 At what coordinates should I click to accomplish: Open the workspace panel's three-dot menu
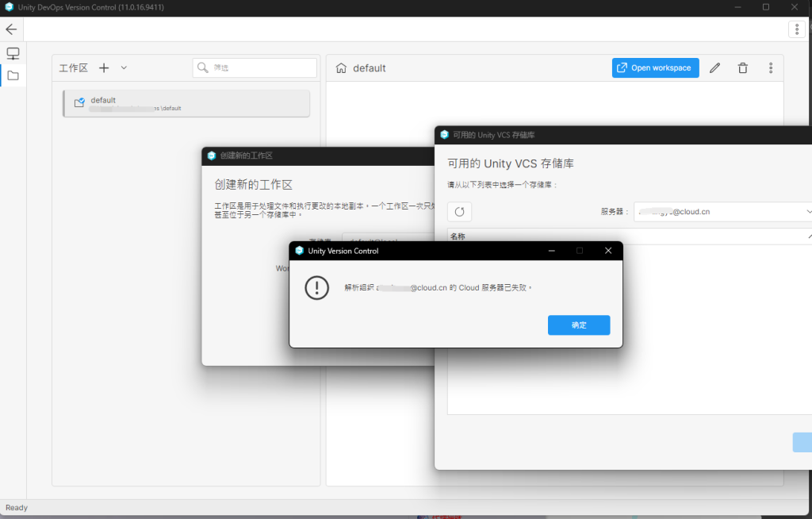770,68
